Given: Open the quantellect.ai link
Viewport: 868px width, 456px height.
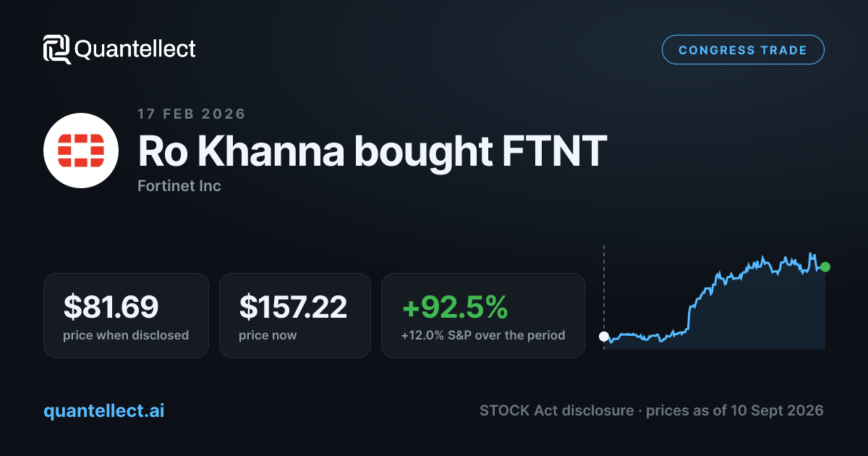Looking at the screenshot, I should click(104, 410).
